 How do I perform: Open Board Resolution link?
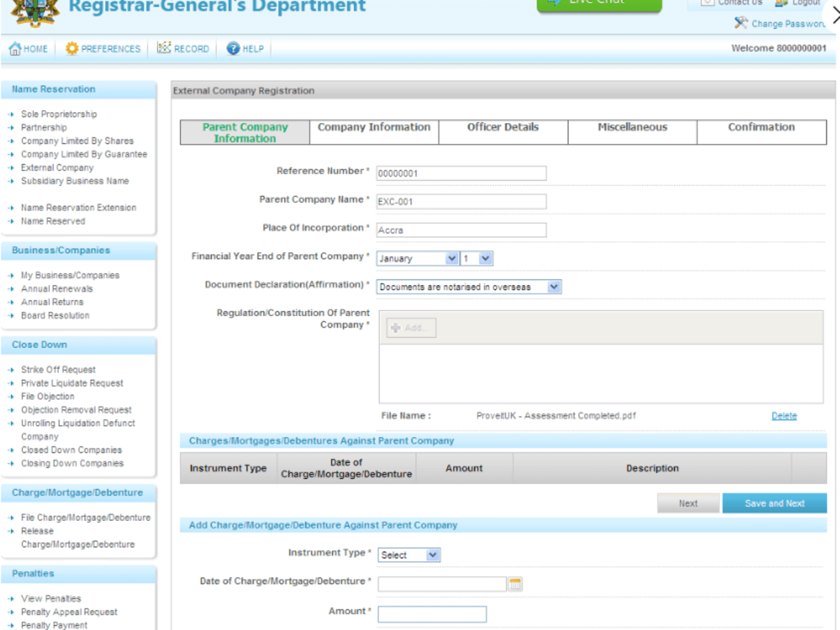(55, 316)
